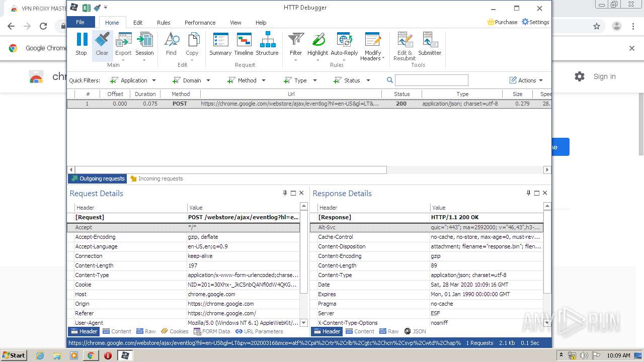The image size is (644, 362).
Task: Expand the Session dropdown arrow
Action: (144, 60)
